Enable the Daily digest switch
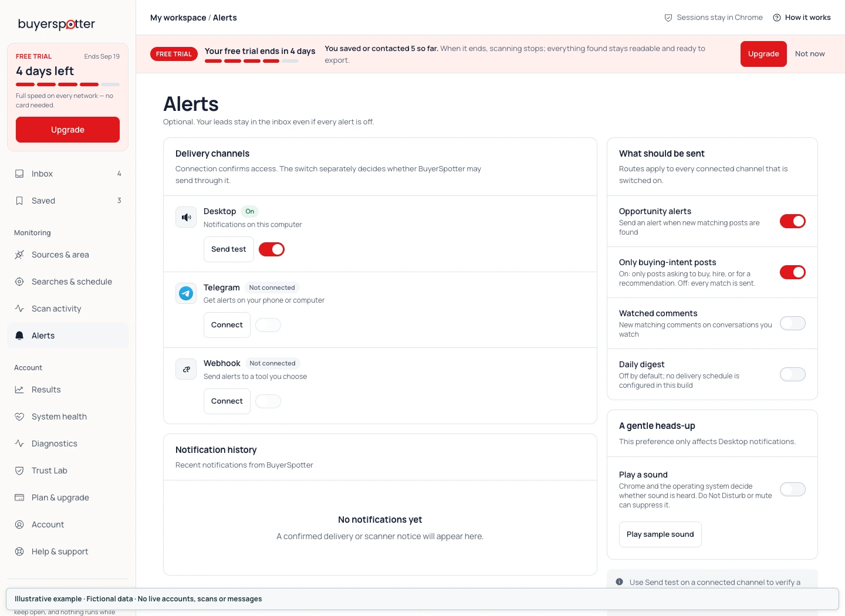The image size is (845, 616). pos(793,374)
